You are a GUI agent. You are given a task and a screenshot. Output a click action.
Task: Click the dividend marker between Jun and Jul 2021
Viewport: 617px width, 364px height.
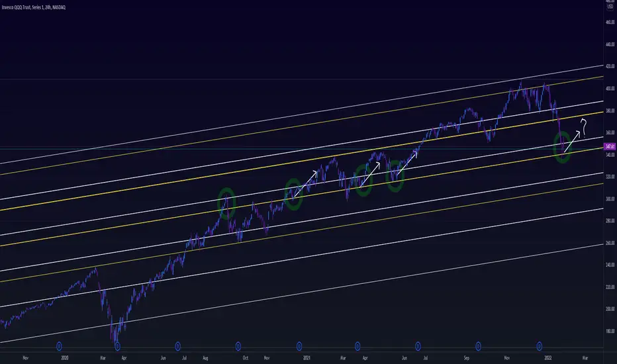tap(418, 346)
